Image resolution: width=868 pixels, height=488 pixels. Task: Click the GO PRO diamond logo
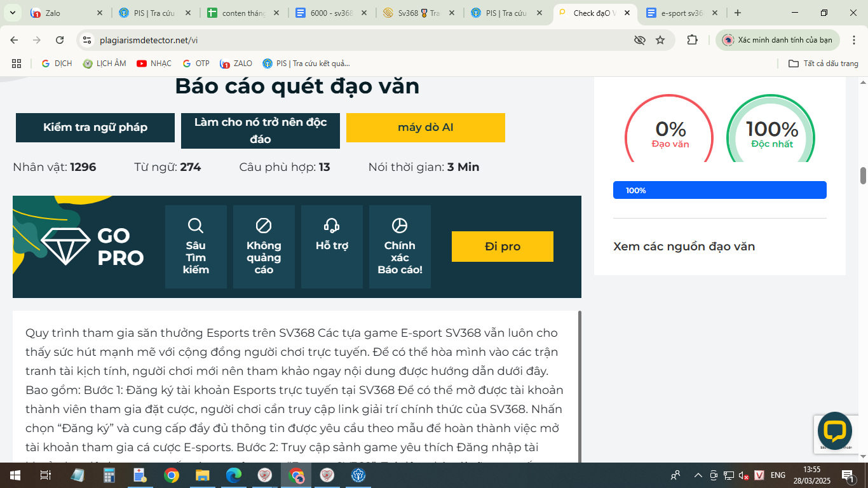[x=92, y=247]
